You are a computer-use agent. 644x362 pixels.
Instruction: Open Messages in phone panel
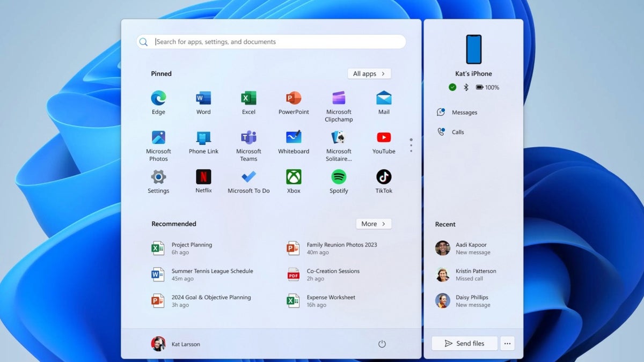tap(464, 113)
